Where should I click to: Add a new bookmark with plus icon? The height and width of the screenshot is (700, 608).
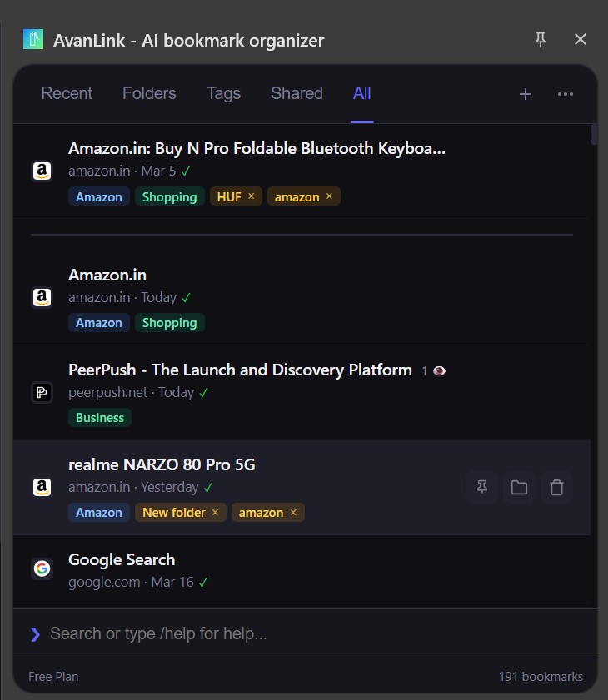(526, 94)
